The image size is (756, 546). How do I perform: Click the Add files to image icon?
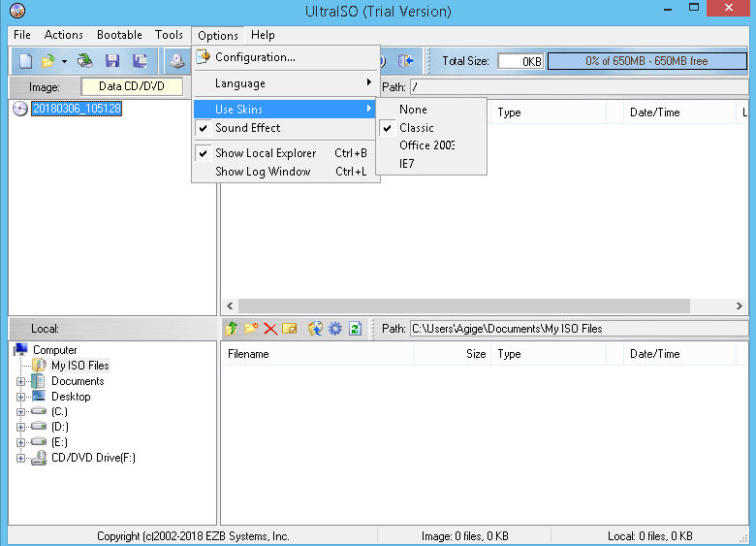[x=315, y=329]
